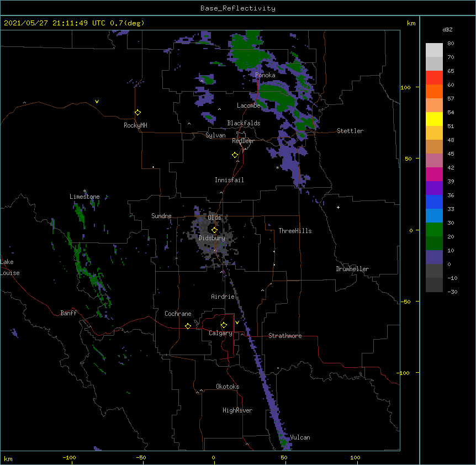
Task: Click the Vulcan city label
Action: click(x=300, y=437)
